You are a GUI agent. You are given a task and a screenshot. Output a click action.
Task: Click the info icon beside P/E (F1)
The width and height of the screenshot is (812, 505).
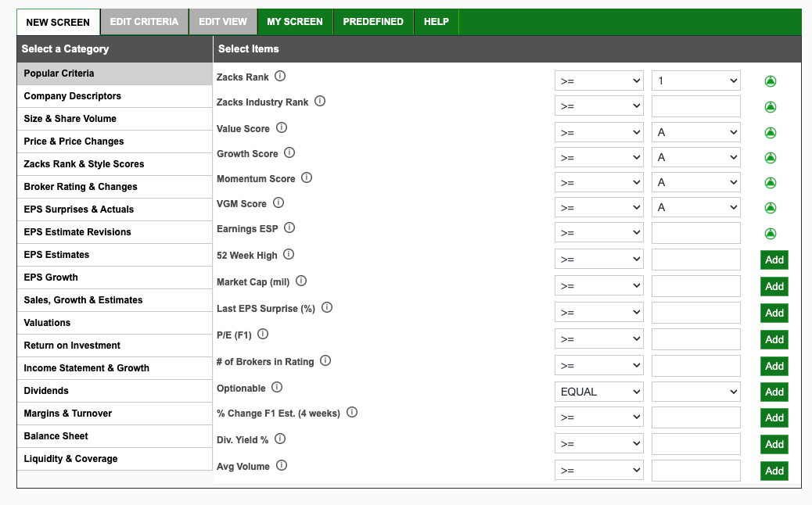tap(263, 334)
